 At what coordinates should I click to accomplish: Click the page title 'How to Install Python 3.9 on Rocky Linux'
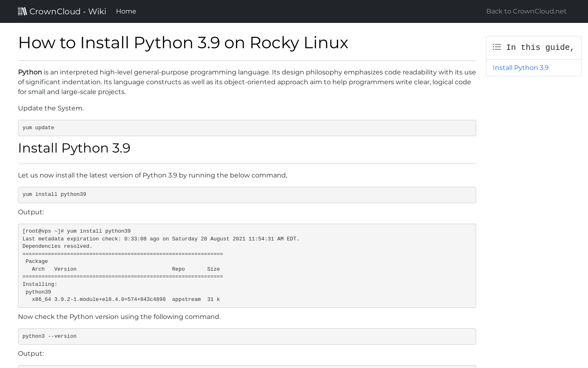183,43
